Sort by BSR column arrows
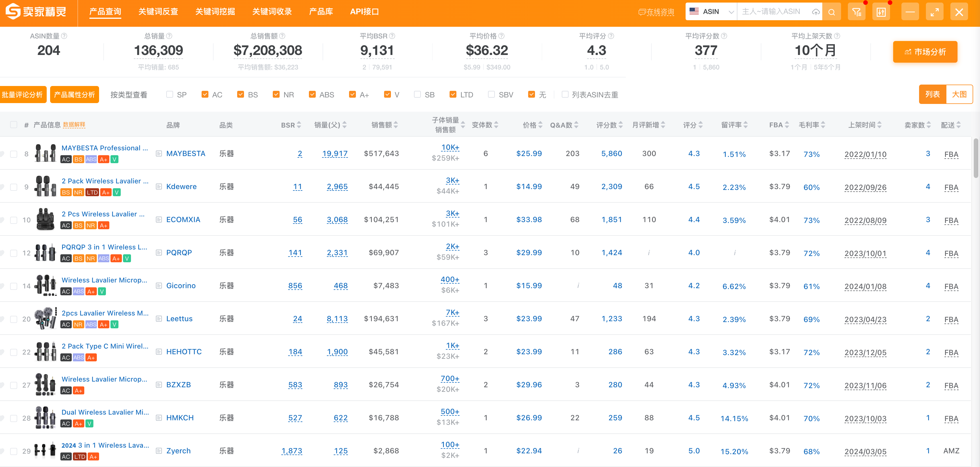 coord(299,125)
